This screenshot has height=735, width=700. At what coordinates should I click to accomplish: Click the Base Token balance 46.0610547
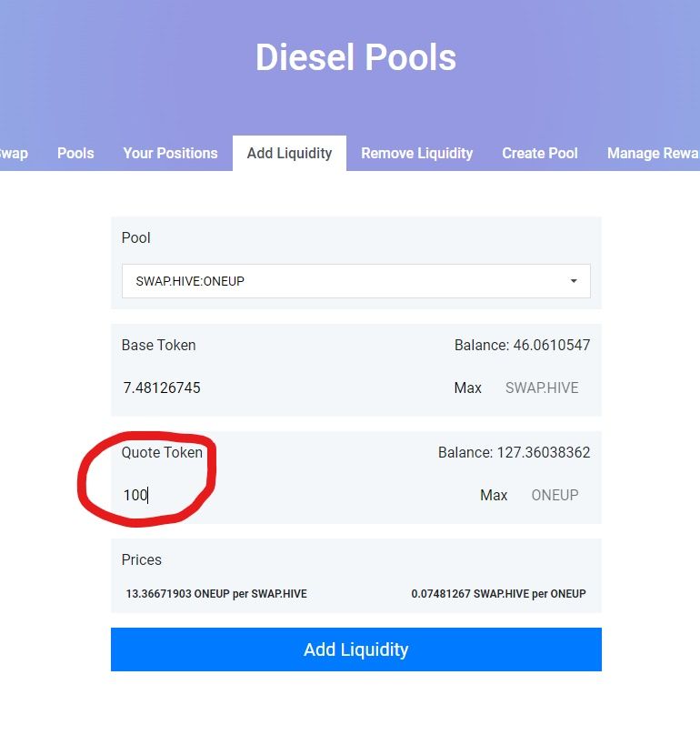(522, 345)
